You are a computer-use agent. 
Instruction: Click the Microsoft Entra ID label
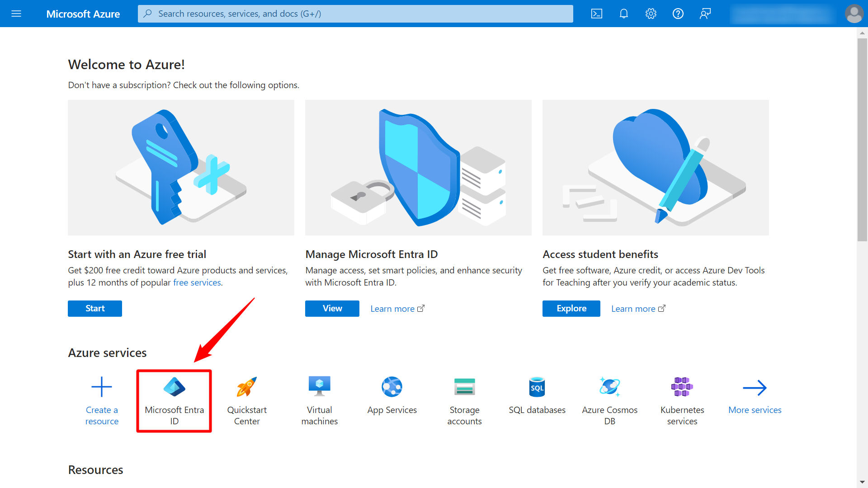point(174,416)
